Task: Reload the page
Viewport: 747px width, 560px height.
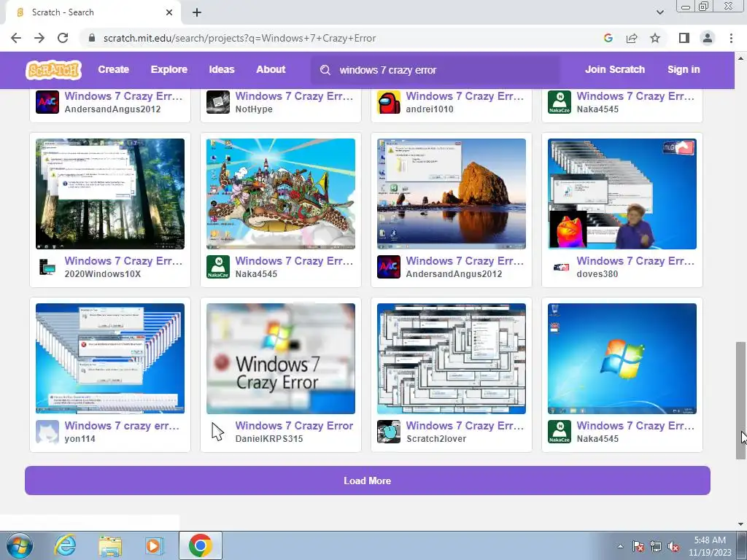Action: tap(63, 38)
